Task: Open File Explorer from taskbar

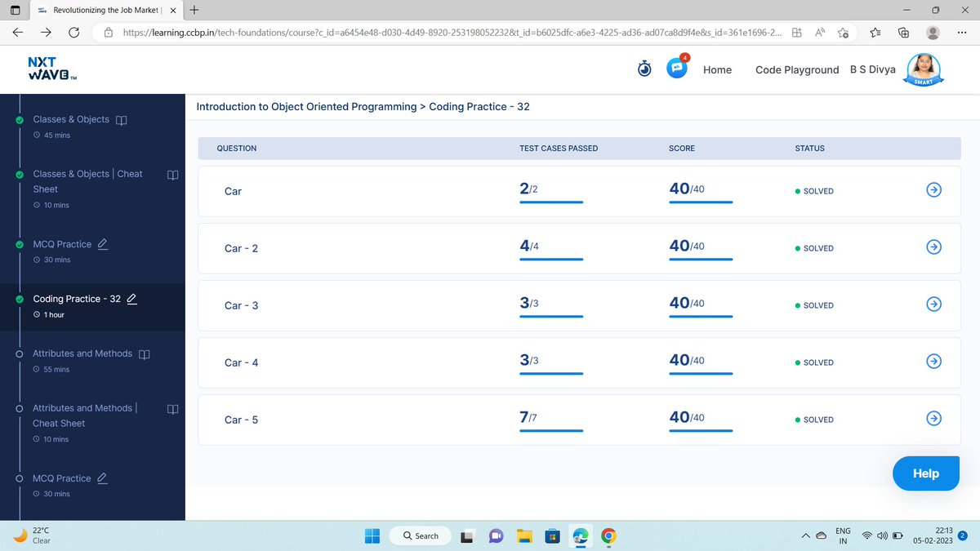Action: (523, 536)
